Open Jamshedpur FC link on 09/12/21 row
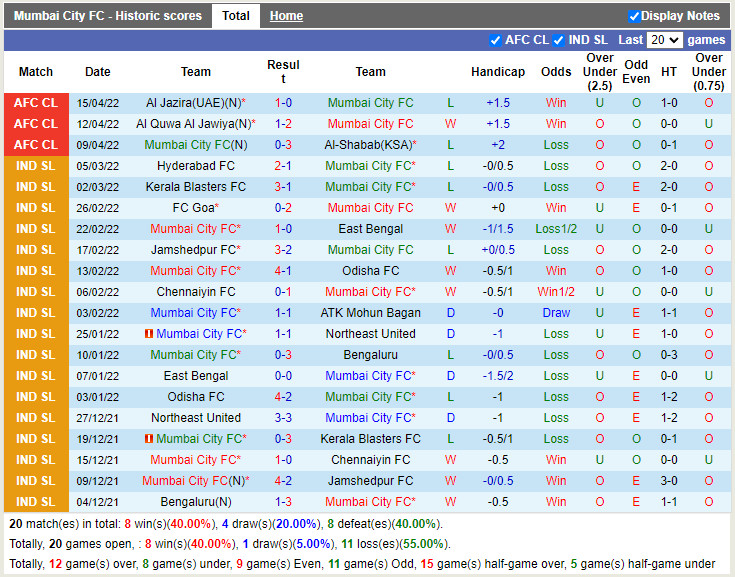Screen dimensions: 735x577 click(370, 481)
